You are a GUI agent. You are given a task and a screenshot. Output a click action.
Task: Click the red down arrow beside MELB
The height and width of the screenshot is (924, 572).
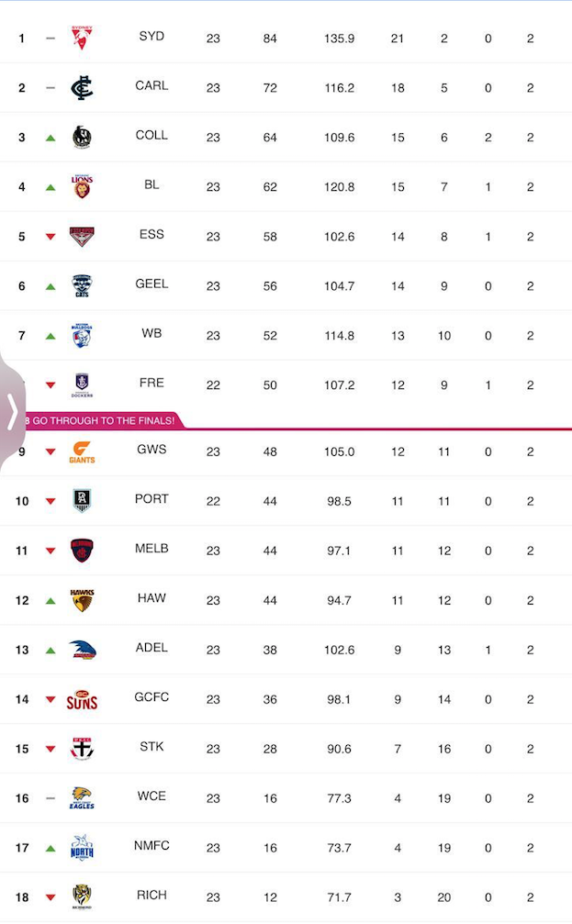(x=49, y=550)
